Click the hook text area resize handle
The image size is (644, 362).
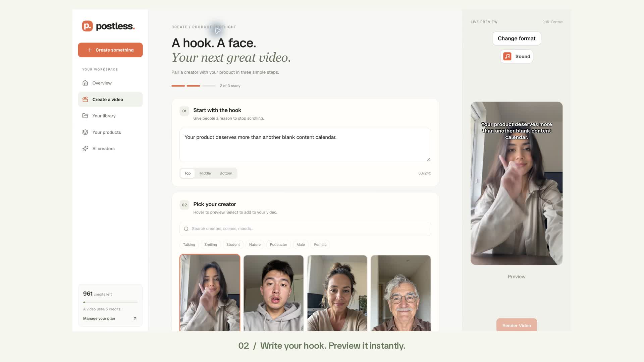(429, 160)
